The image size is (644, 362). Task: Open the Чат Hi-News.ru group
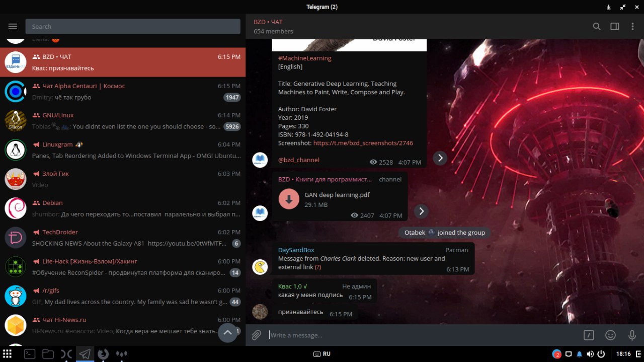coord(123,325)
